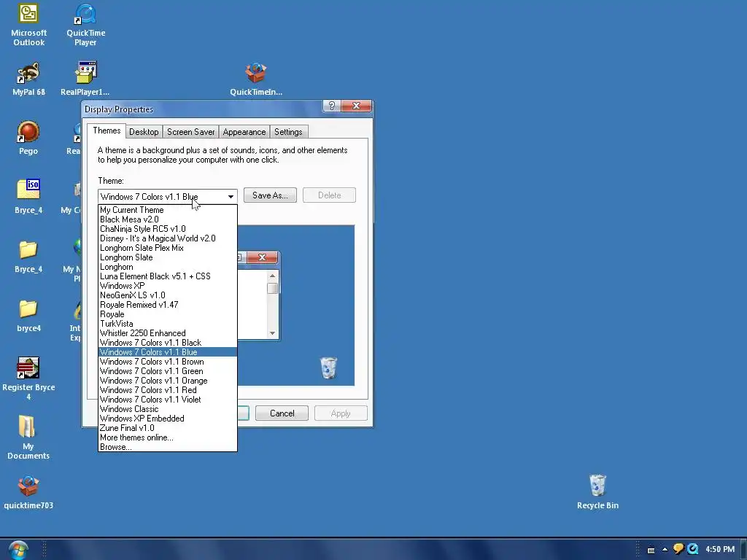Choose the plain Longhorn theme
The height and width of the screenshot is (560, 747).
coord(168,267)
